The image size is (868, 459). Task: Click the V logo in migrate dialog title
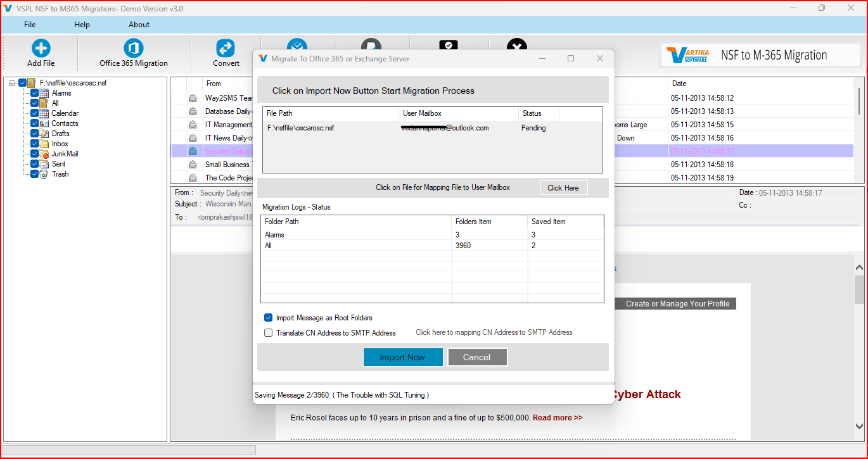(x=263, y=58)
